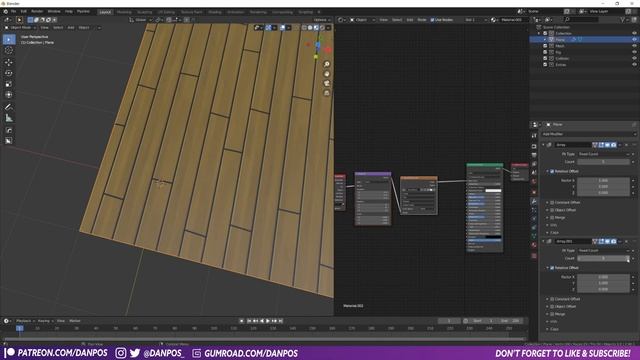Open viewport Object menu
This screenshot has width=640, height=360.
tap(84, 28)
